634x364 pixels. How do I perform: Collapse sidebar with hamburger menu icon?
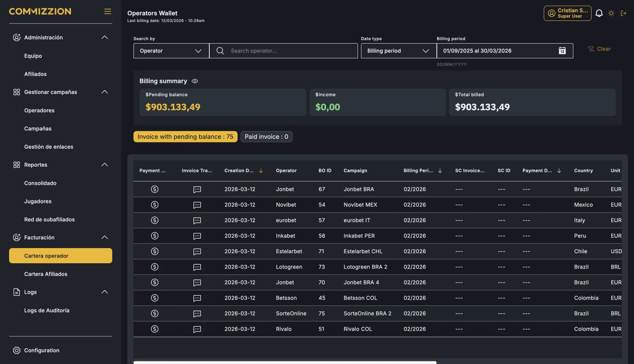108,11
